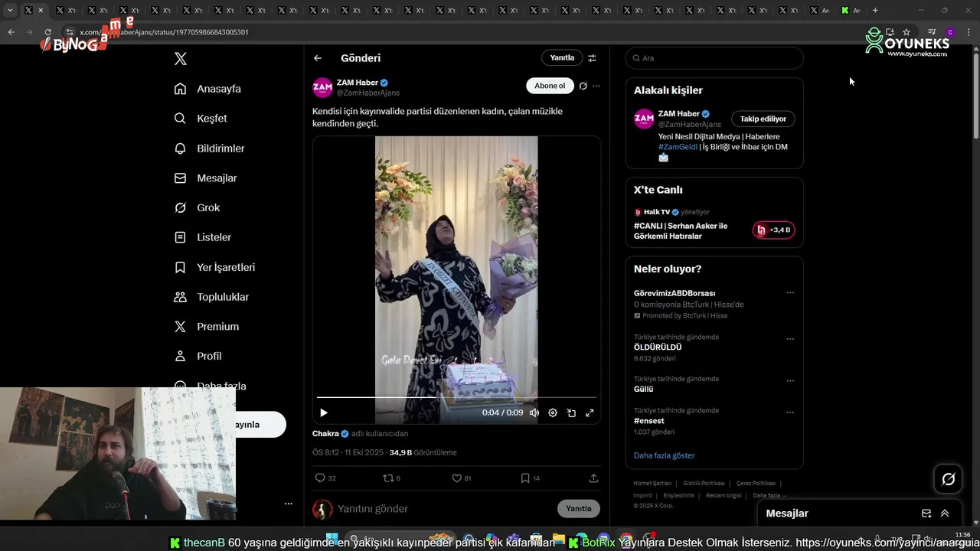
Task: Open the post's three-dot more menu
Action: tap(596, 86)
